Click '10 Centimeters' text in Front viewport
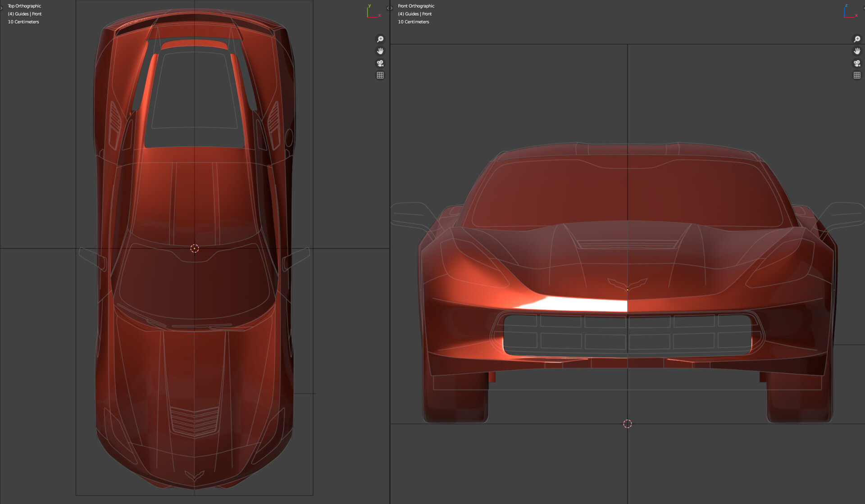This screenshot has height=504, width=865. (414, 22)
